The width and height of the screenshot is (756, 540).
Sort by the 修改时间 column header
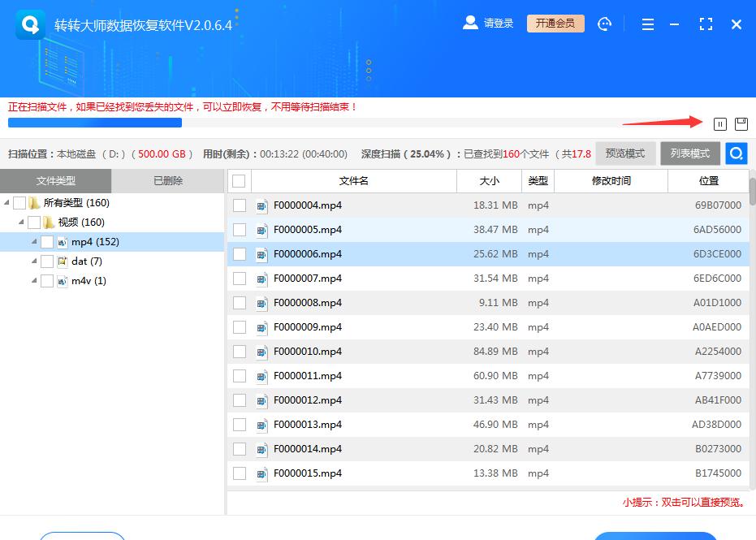click(611, 181)
